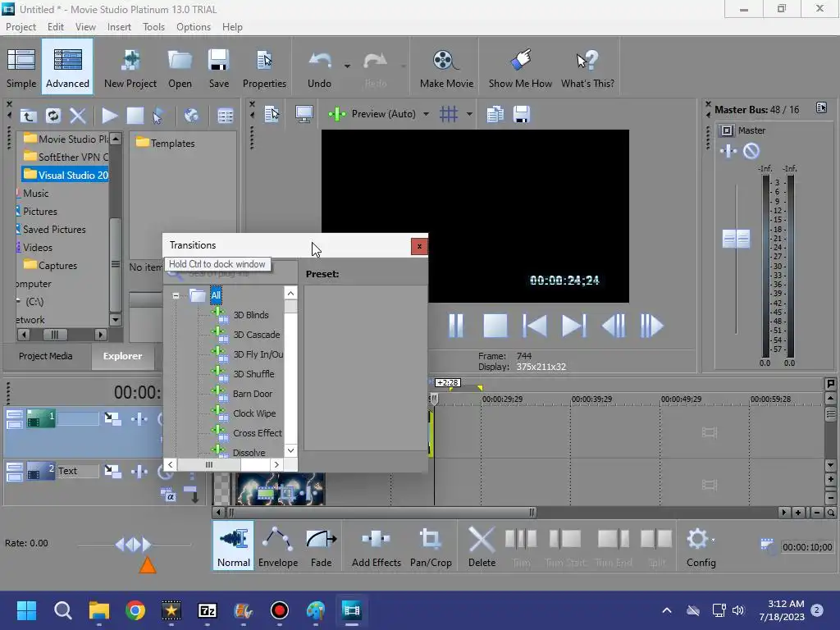The image size is (840, 630).
Task: Toggle Master bus mute
Action: [x=751, y=151]
